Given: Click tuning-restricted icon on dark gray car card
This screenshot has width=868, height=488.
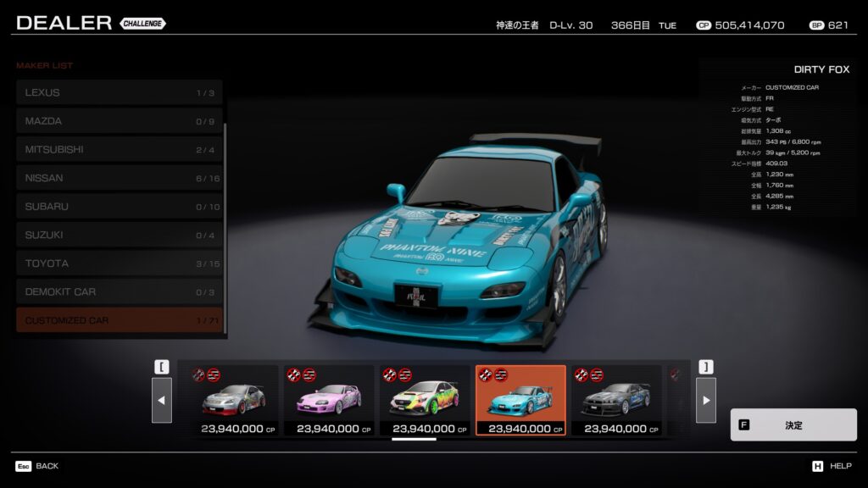Looking at the screenshot, I should pos(581,375).
